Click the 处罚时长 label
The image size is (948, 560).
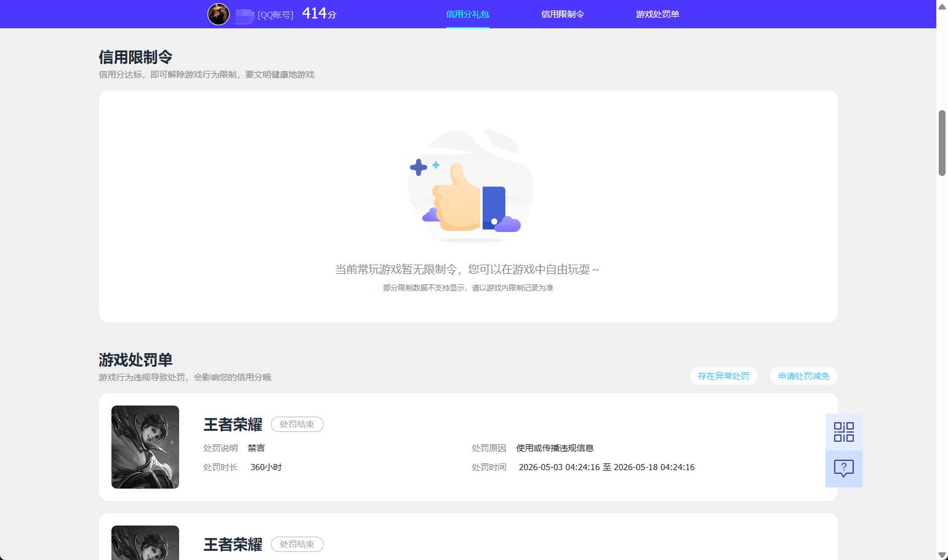[x=220, y=467]
